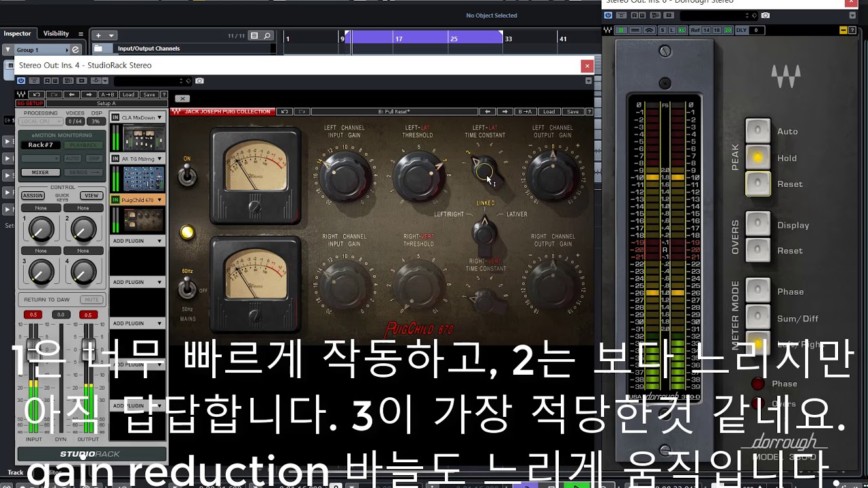Select vertical meter orientation in Dorrough toolbar

click(x=621, y=30)
